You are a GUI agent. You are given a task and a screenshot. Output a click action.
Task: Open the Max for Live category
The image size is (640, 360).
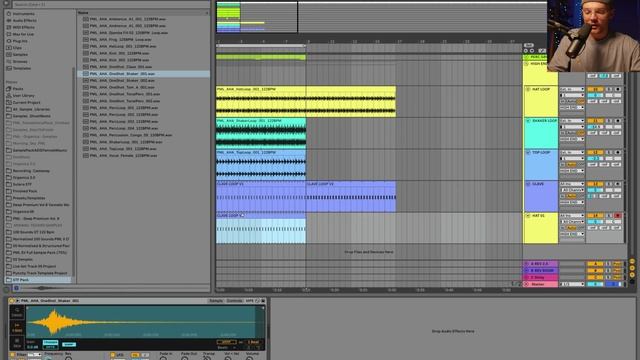[23, 34]
